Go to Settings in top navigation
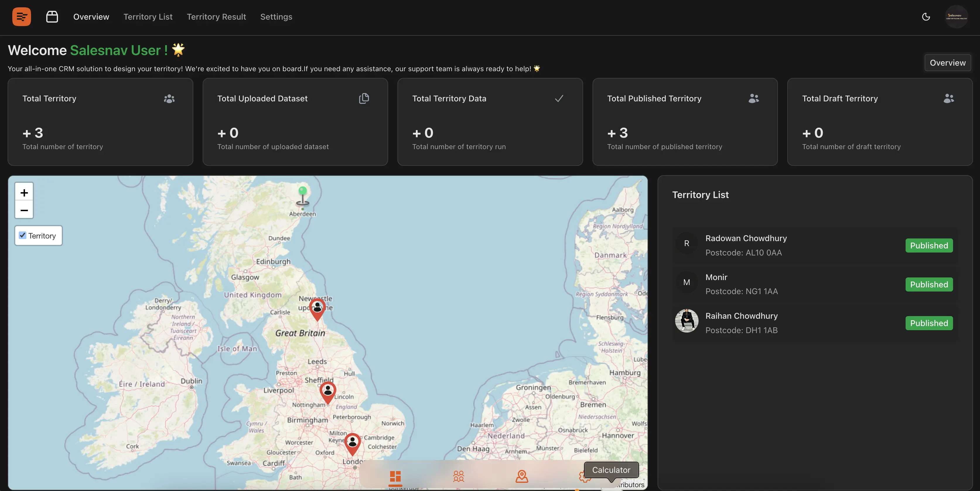Viewport: 980px width, 491px height. (x=276, y=17)
